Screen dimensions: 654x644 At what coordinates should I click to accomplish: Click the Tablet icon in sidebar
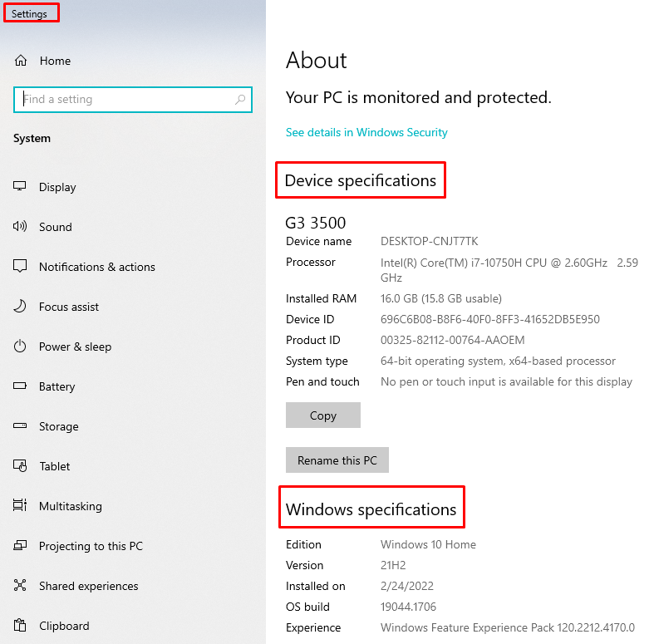coord(21,466)
